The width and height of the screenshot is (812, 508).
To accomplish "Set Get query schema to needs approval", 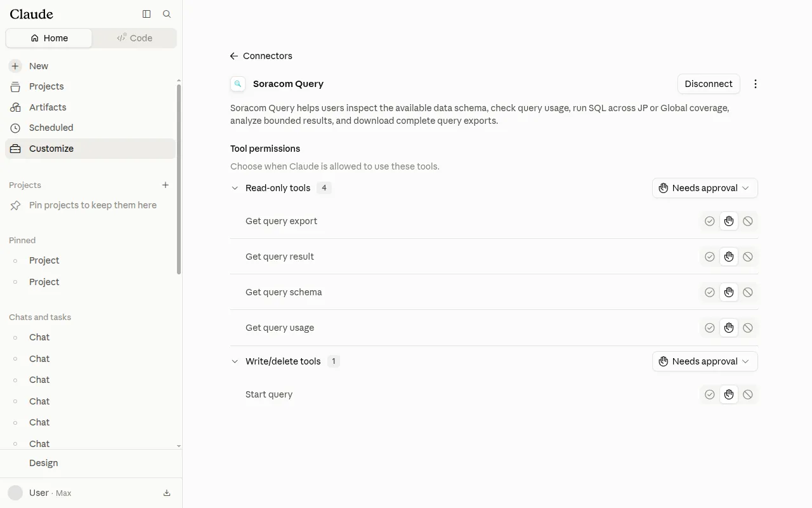I will 729,292.
